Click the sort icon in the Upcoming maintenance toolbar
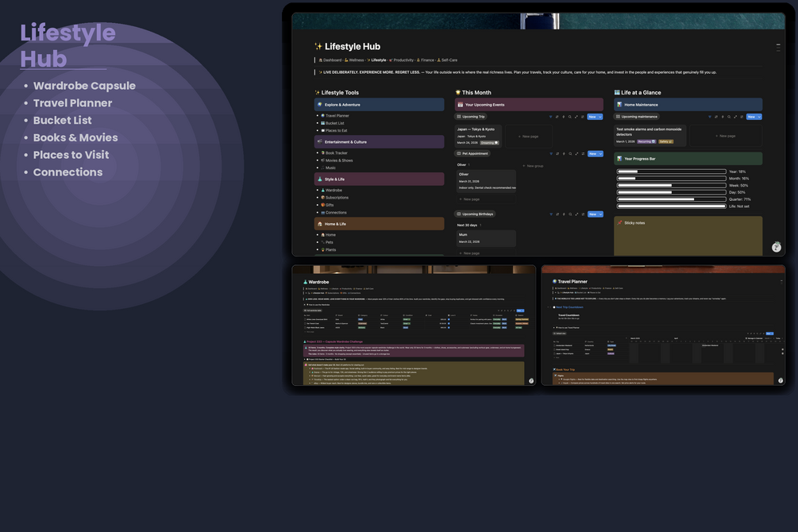This screenshot has width=798, height=532. pyautogui.click(x=716, y=117)
